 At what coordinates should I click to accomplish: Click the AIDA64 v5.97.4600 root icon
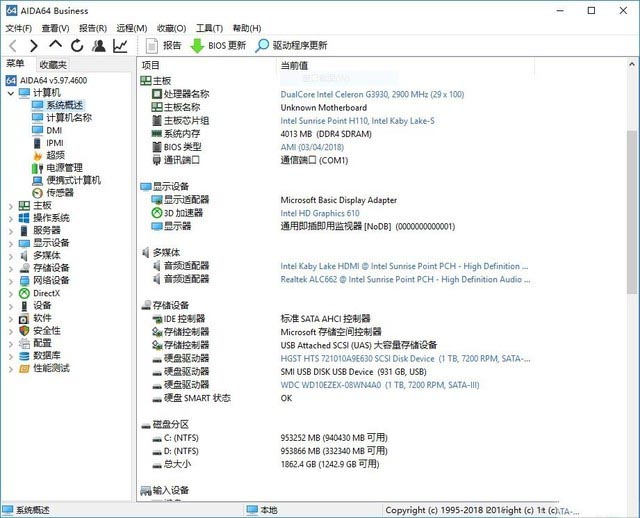11,80
